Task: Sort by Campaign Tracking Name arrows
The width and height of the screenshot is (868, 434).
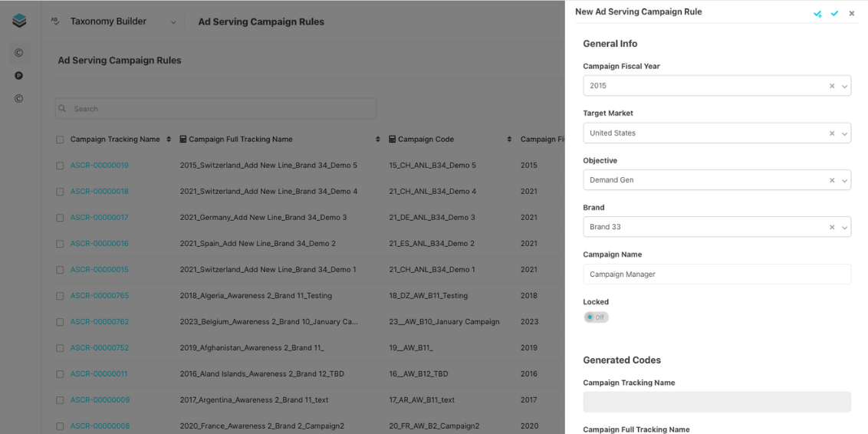Action: [x=169, y=140]
